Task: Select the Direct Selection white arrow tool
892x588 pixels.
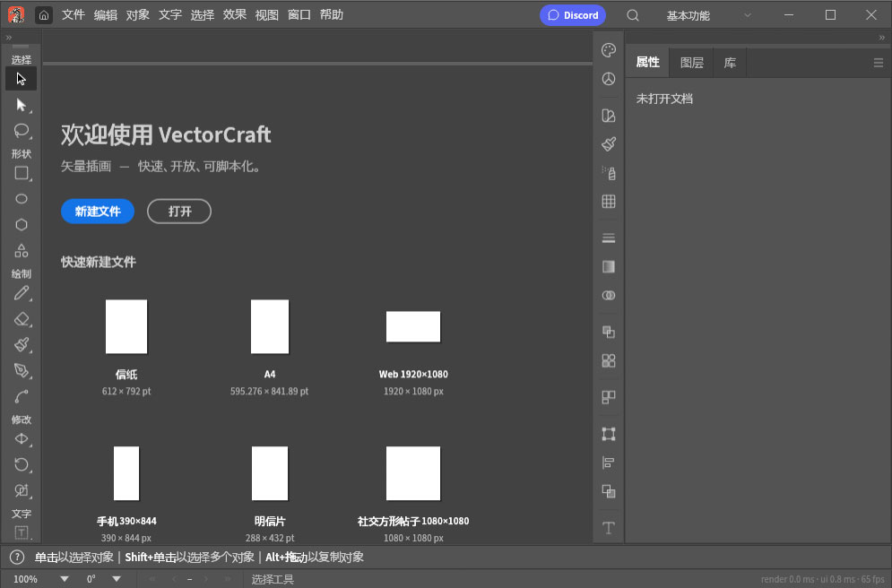Action: point(21,105)
